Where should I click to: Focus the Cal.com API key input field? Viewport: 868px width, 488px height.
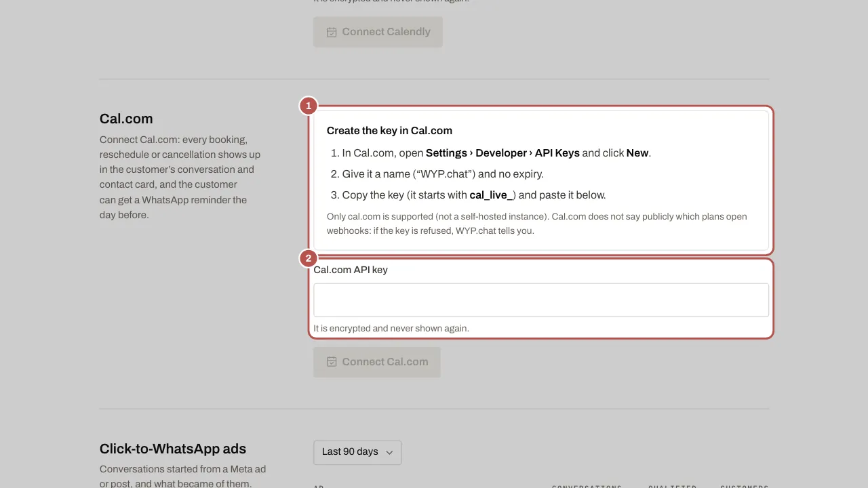(541, 300)
